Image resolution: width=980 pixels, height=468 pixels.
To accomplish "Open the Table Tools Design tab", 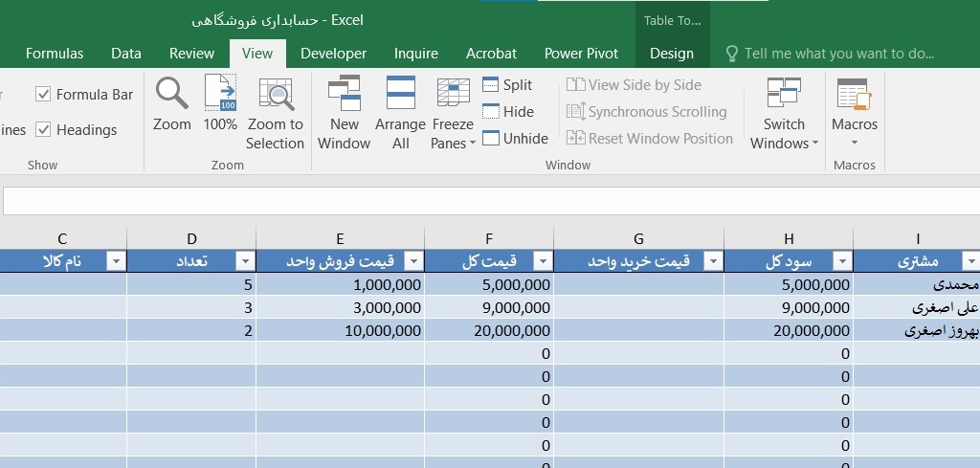I will [672, 54].
